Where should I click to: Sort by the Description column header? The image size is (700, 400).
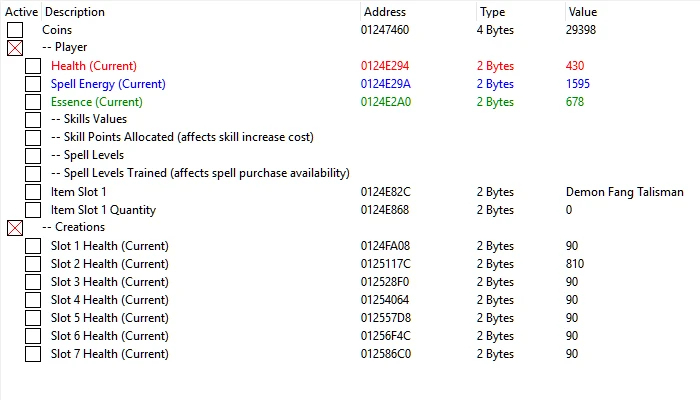tap(75, 12)
